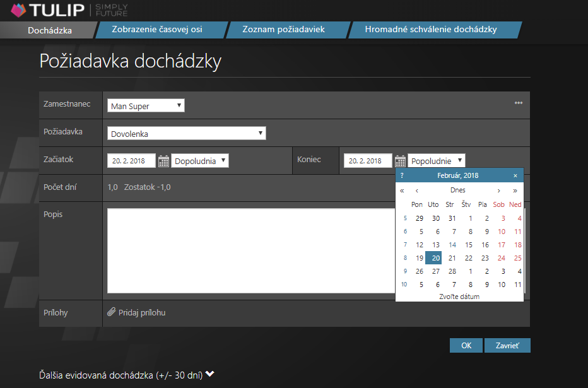
Task: Close the calendar popup with ×
Action: tap(515, 175)
